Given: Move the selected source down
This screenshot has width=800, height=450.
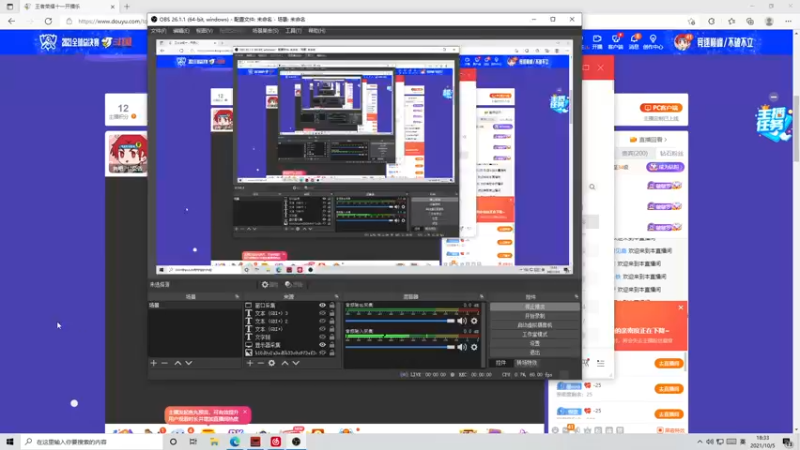Looking at the screenshot, I should pyautogui.click(x=296, y=363).
